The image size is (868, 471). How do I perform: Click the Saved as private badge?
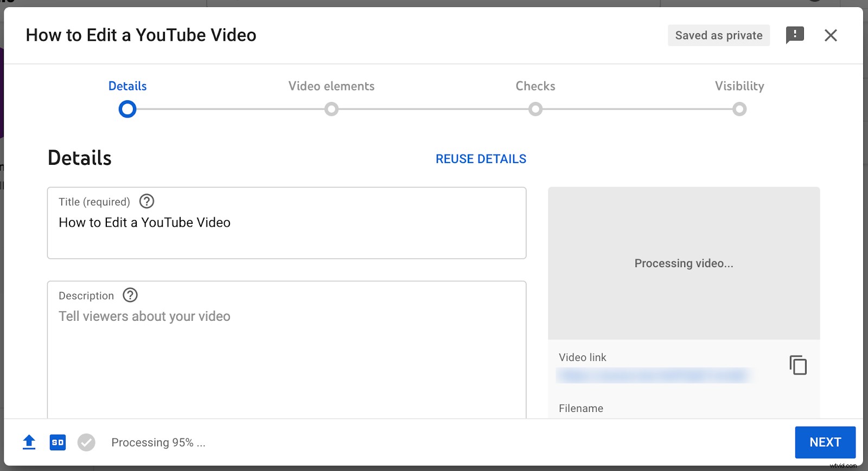(x=719, y=35)
